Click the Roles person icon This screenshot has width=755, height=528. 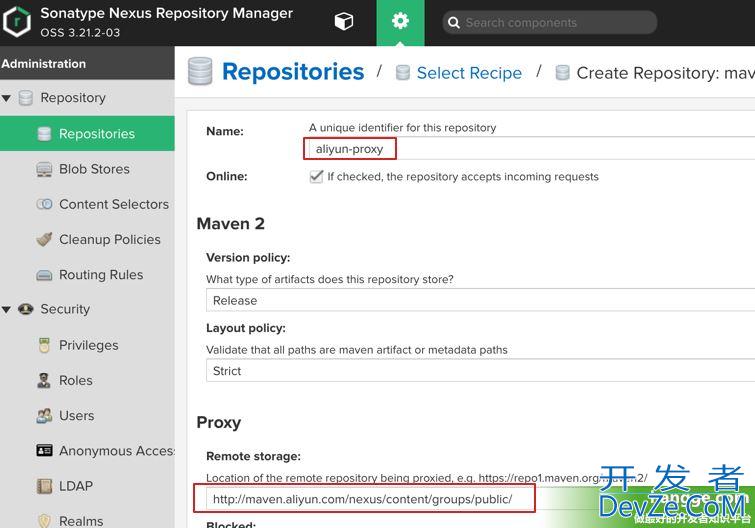point(44,380)
